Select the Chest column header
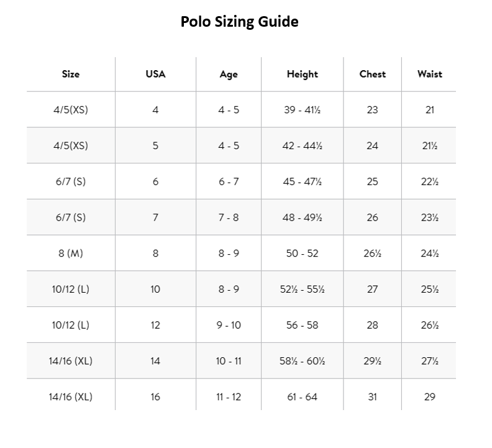Screen dimensions: 492x448 [372, 74]
